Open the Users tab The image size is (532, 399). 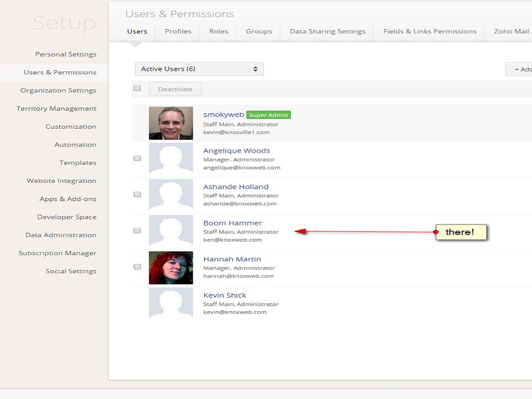tap(137, 32)
